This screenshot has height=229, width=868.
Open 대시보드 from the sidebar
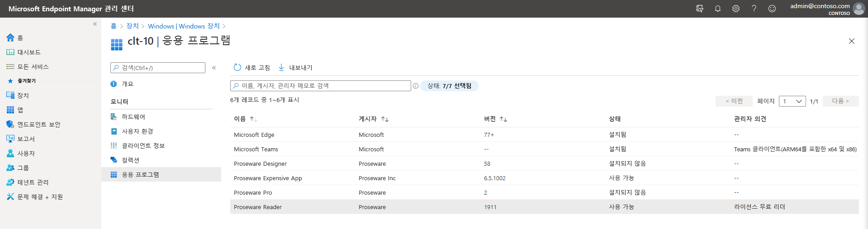(x=29, y=52)
